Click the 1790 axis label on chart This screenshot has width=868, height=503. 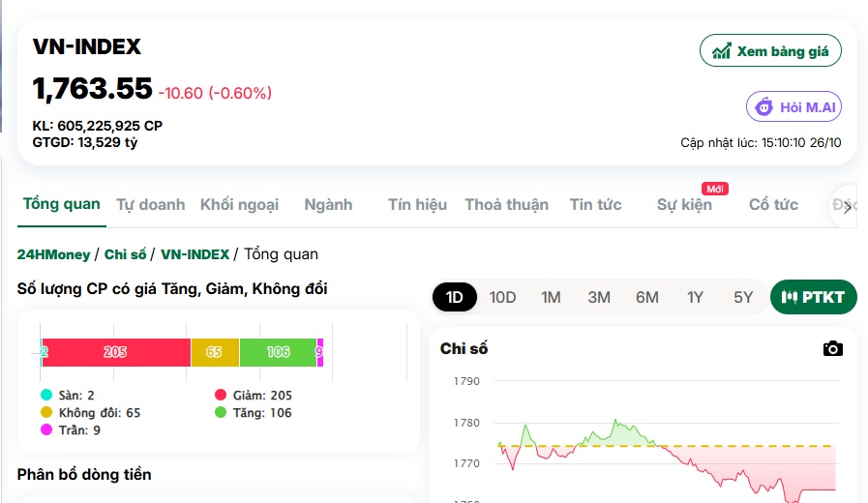click(466, 381)
